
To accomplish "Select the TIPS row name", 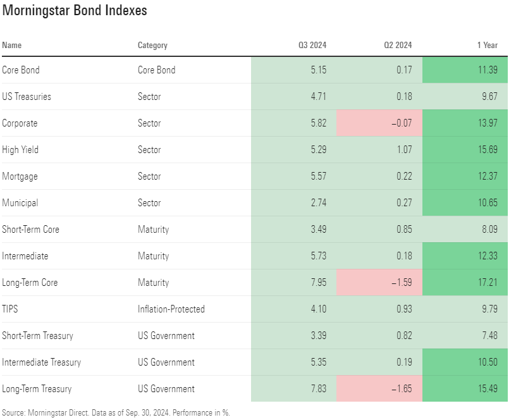I will click(11, 309).
